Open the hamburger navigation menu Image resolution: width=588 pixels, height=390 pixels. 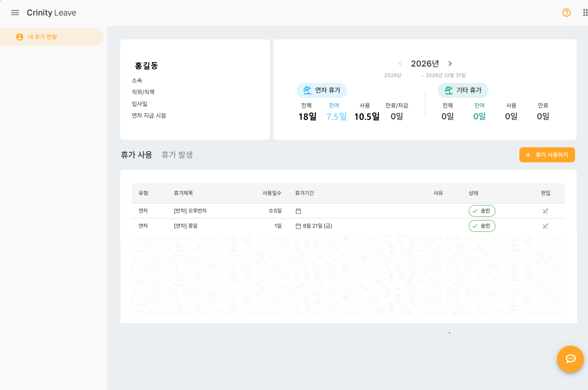click(x=15, y=12)
